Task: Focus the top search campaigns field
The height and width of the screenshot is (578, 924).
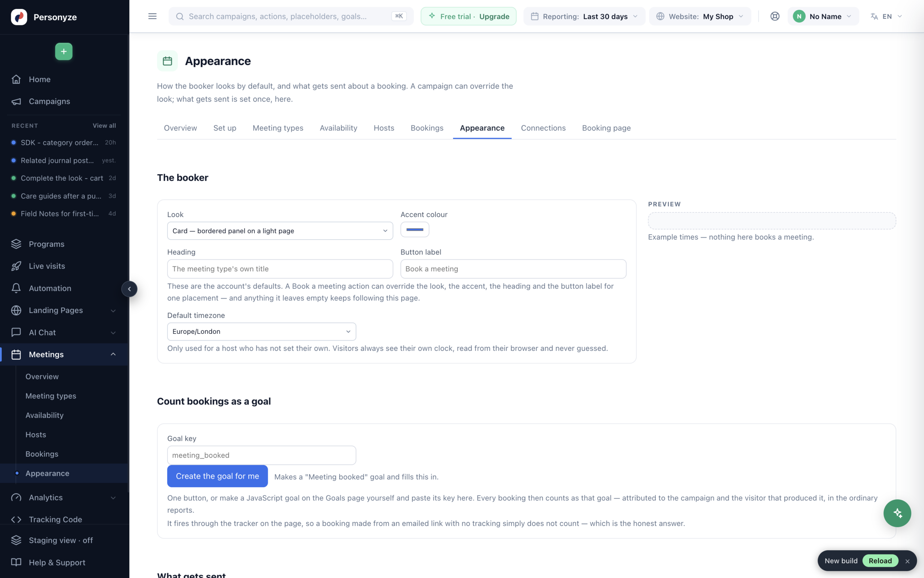Action: coord(291,17)
